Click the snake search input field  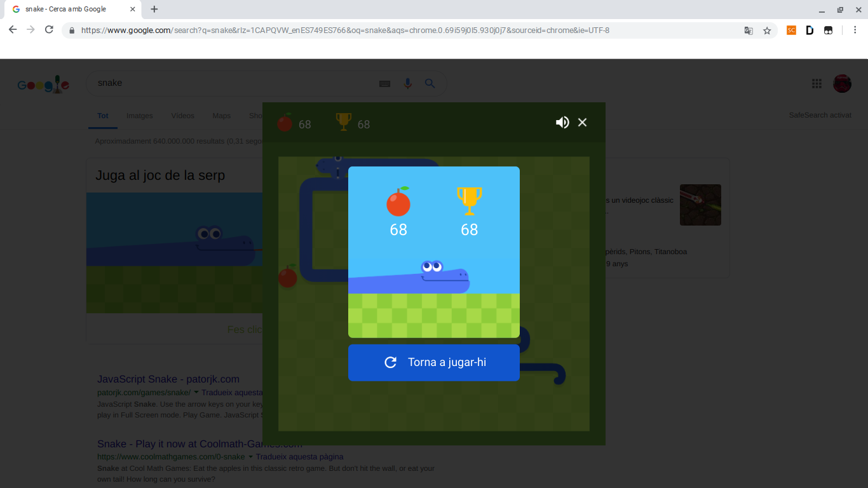pyautogui.click(x=232, y=83)
